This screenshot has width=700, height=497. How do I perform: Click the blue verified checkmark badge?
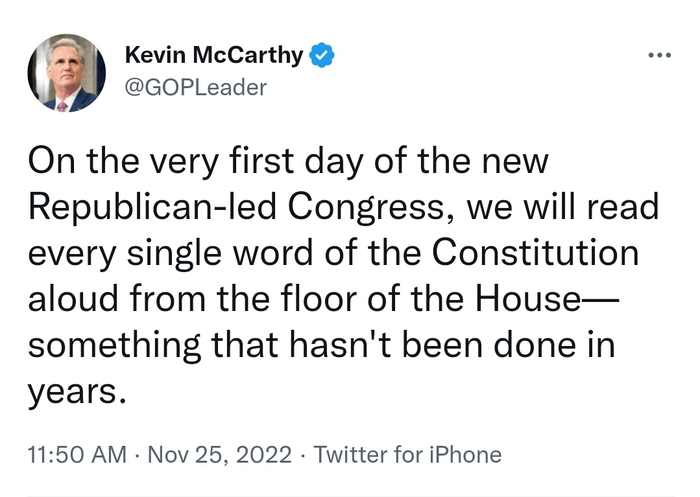point(320,56)
